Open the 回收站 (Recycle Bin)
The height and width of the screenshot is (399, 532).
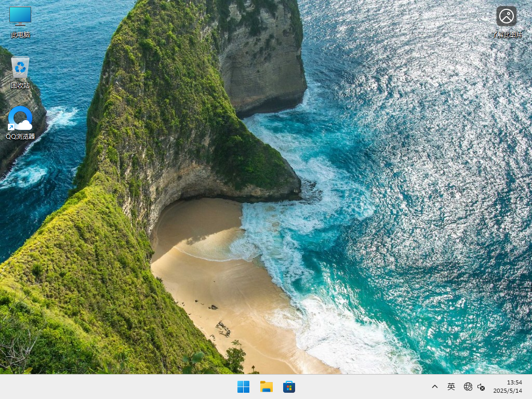[x=20, y=66]
